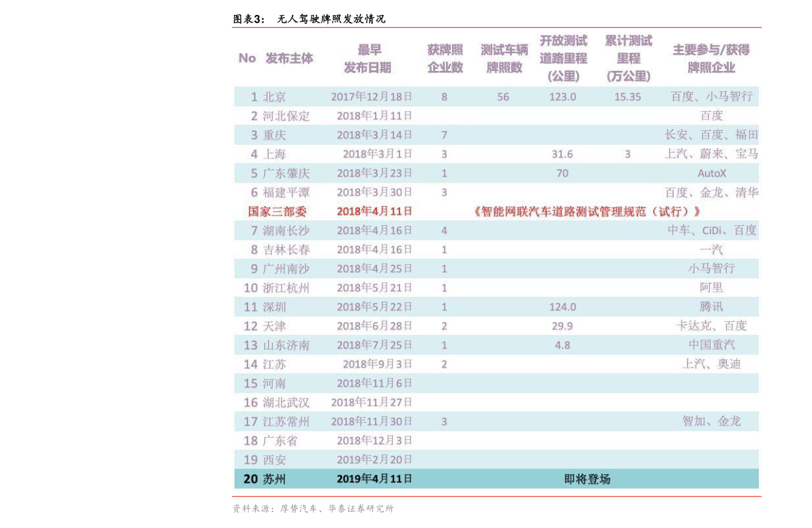Select the "获牌照企业数" column header

pos(445,59)
